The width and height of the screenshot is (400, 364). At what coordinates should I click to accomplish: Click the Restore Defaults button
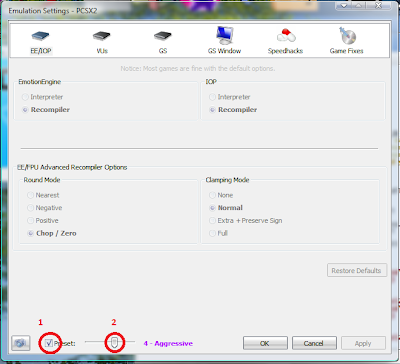(x=357, y=270)
